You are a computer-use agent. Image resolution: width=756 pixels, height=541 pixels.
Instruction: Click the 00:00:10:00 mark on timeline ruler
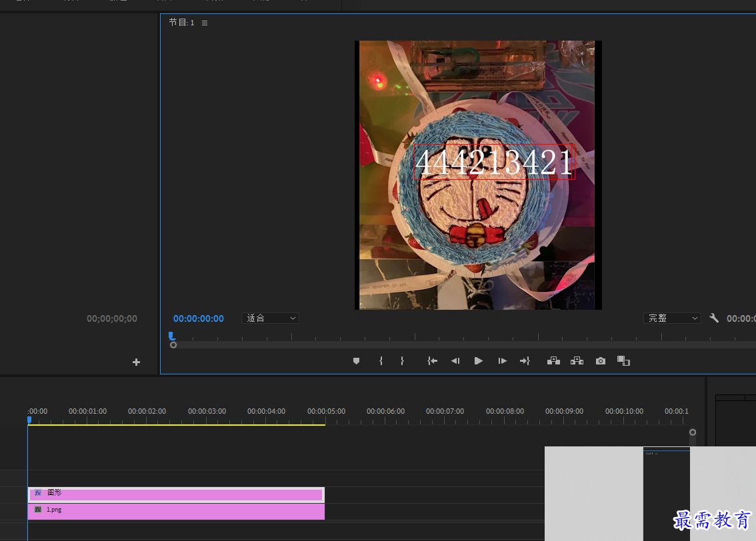[x=624, y=411]
